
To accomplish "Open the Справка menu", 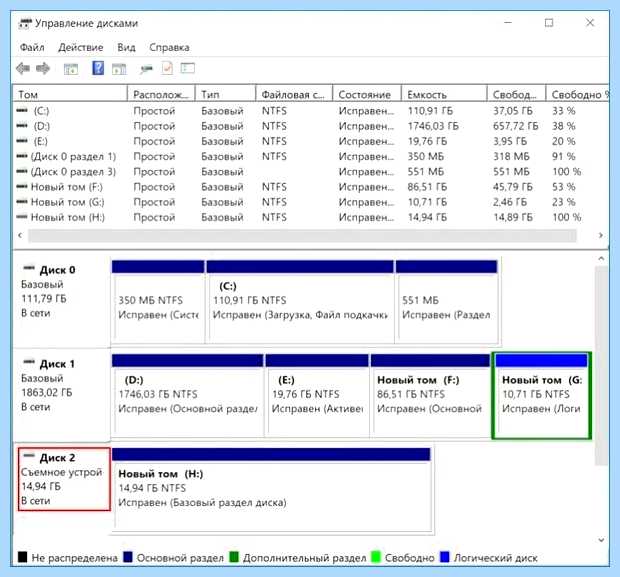I will coord(169,47).
